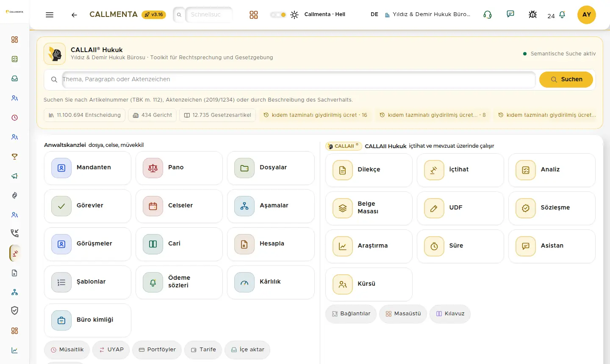The width and height of the screenshot is (610, 364).
Task: Open the chat messages icon
Action: (510, 14)
